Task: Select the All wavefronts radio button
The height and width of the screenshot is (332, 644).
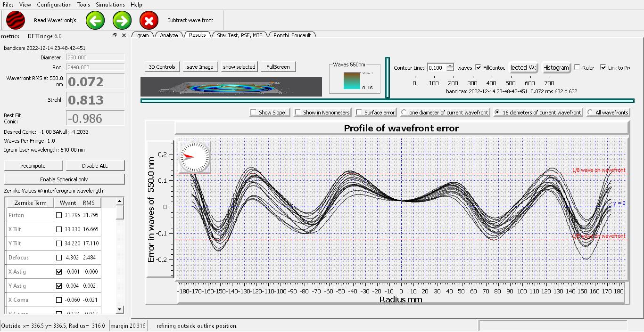Action: tap(590, 113)
